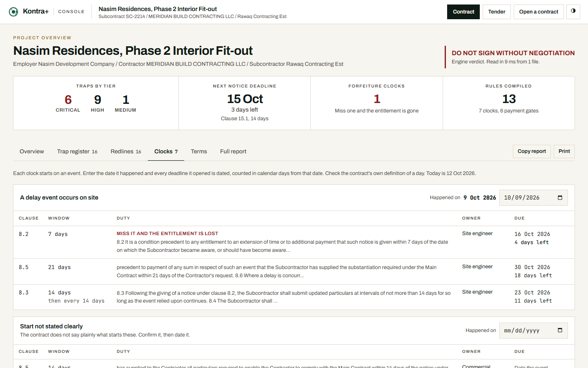The image size is (588, 368).
Task: Open the Overview tab
Action: [32, 152]
